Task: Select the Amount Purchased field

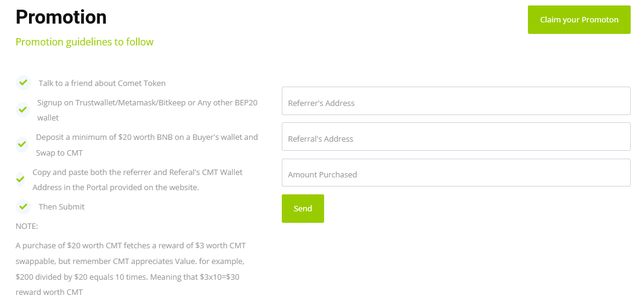Action: coord(456,173)
